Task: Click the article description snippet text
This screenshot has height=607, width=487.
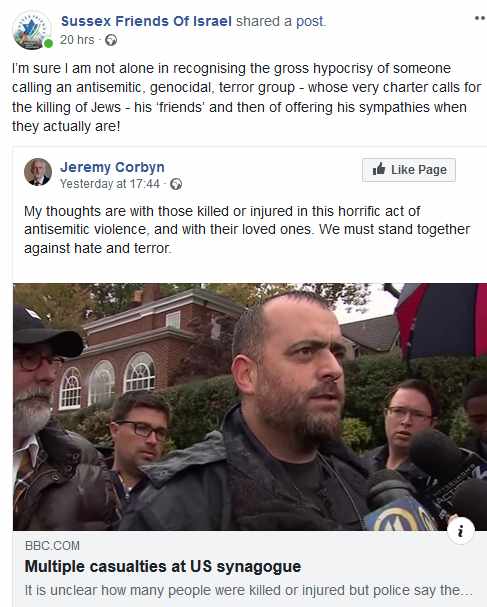Action: 249,590
